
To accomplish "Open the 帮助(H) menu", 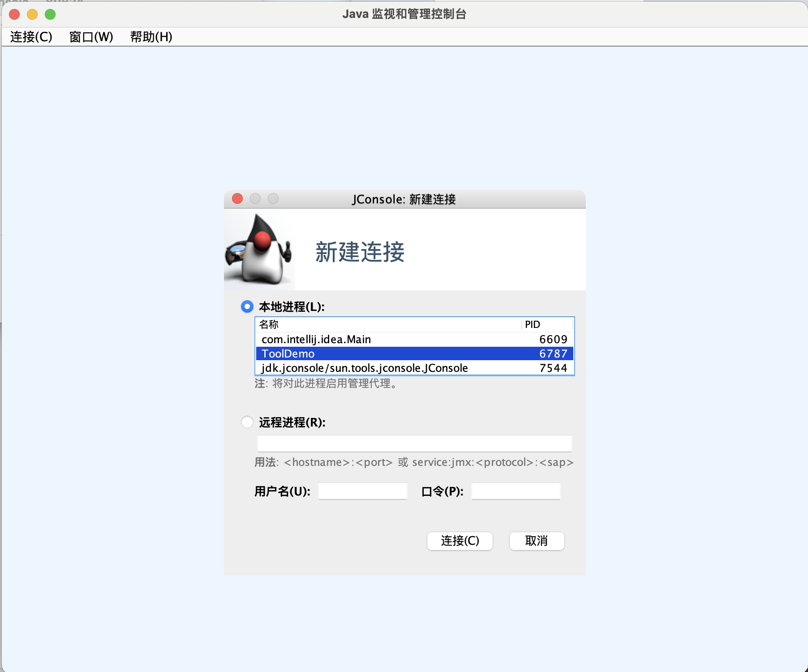I will tap(151, 37).
